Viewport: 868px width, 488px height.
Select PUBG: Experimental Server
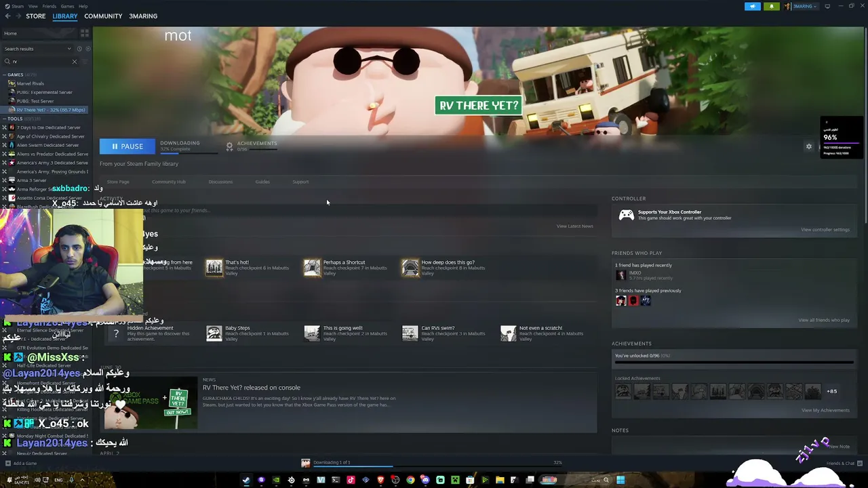(x=45, y=92)
